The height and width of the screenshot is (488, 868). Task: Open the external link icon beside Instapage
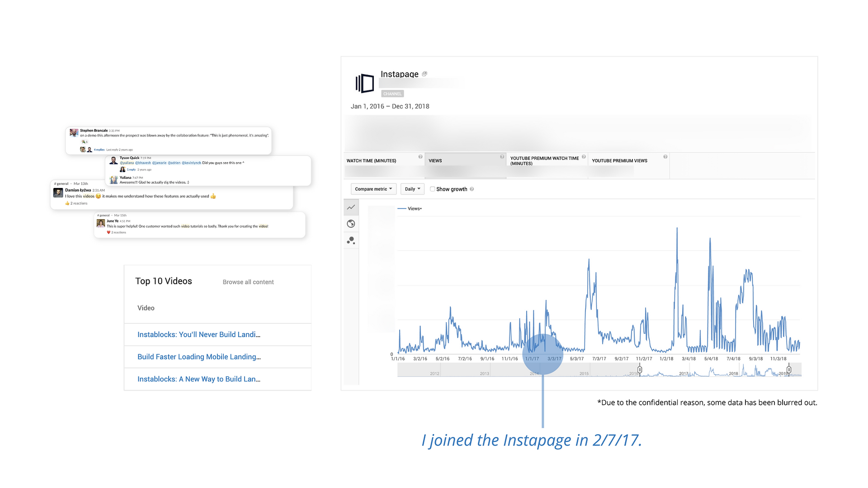(425, 74)
